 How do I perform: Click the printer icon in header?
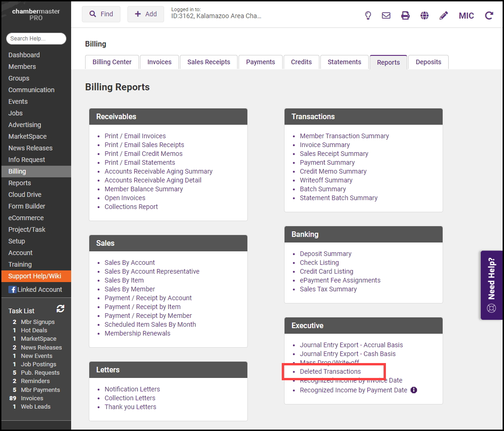(405, 15)
